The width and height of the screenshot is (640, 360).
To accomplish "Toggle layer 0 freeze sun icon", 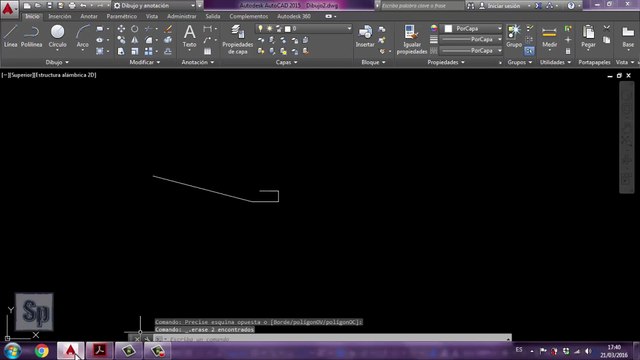I will tap(269, 29).
